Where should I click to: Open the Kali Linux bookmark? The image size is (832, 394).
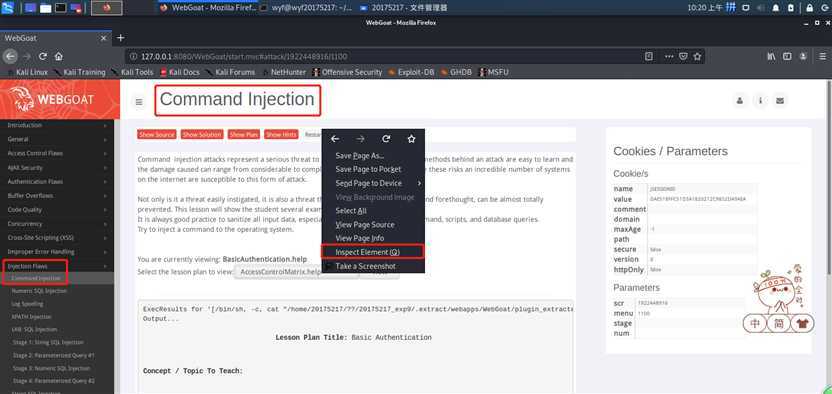[27, 72]
